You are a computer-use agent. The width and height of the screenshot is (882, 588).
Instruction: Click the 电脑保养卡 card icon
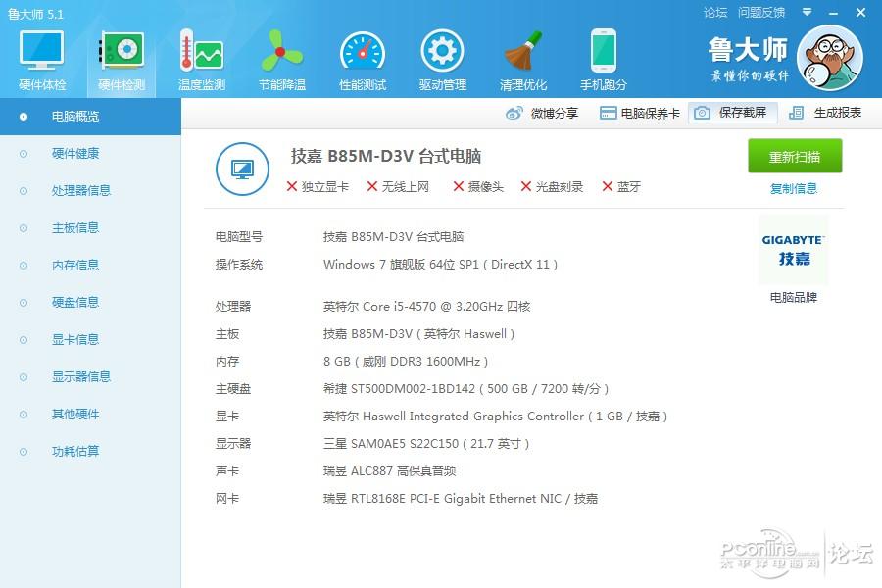(x=608, y=113)
